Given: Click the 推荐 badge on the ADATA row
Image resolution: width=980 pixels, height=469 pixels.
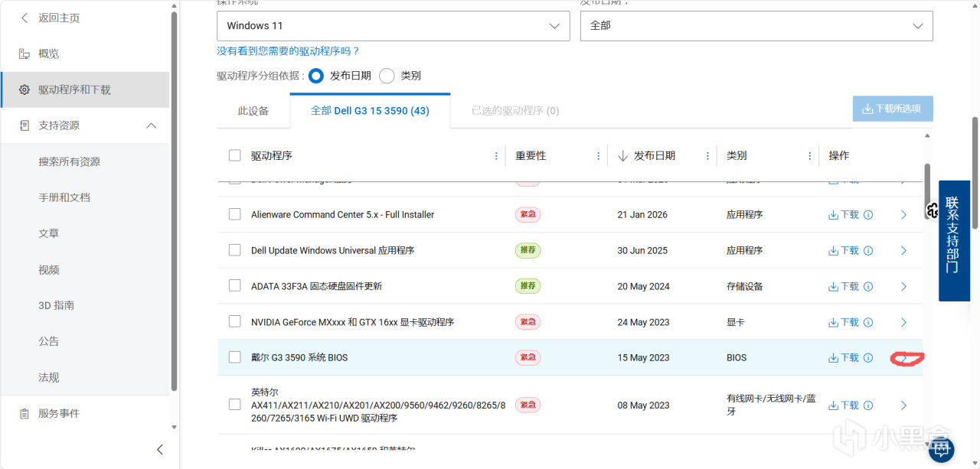Looking at the screenshot, I should pos(528,286).
